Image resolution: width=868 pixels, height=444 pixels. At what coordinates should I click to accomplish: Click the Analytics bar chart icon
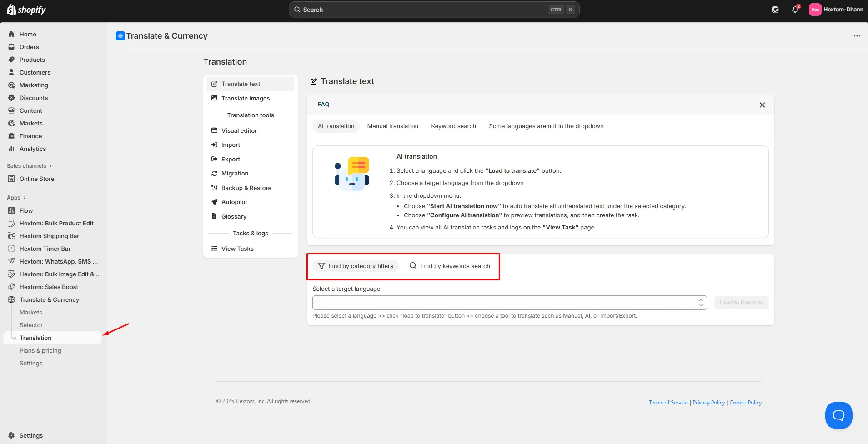pos(11,149)
